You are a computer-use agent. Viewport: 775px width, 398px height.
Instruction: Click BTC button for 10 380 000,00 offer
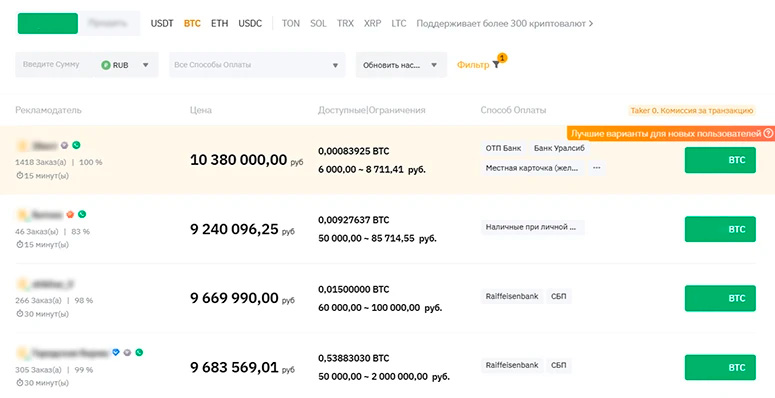click(720, 160)
